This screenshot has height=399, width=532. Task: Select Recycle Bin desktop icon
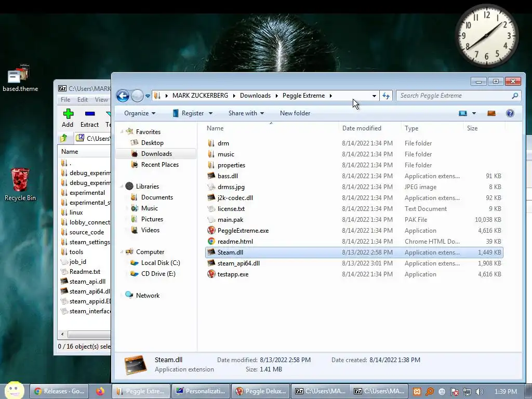pos(20,184)
